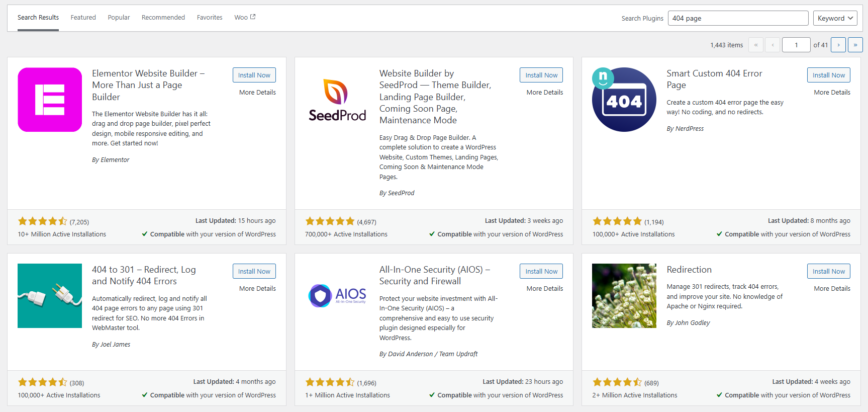Click Smart Custom 404 star rating

coord(617,221)
